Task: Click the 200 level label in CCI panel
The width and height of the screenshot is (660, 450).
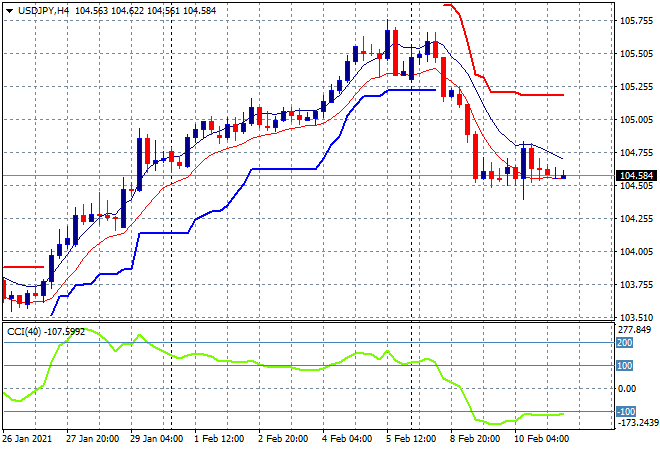Action: pyautogui.click(x=625, y=343)
